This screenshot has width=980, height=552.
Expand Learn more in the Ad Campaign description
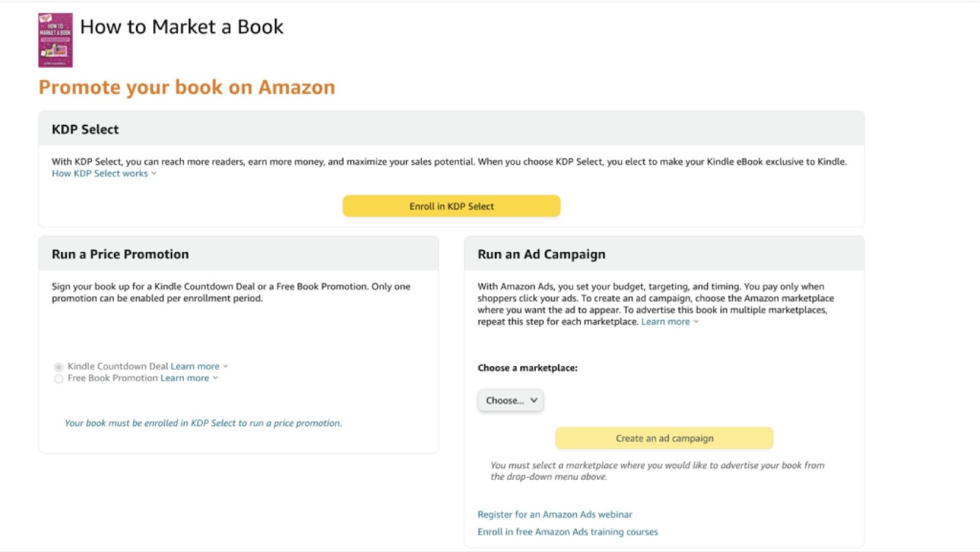(x=667, y=321)
